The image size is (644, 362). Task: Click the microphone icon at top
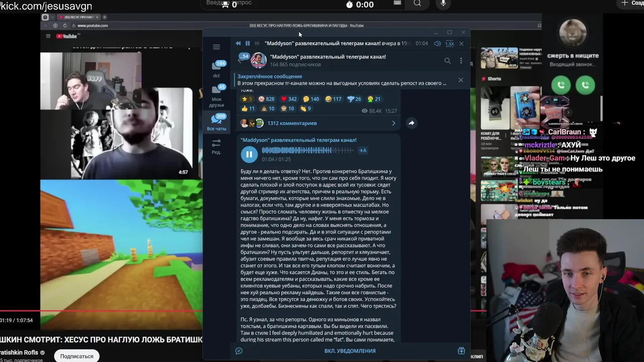click(x=443, y=4)
